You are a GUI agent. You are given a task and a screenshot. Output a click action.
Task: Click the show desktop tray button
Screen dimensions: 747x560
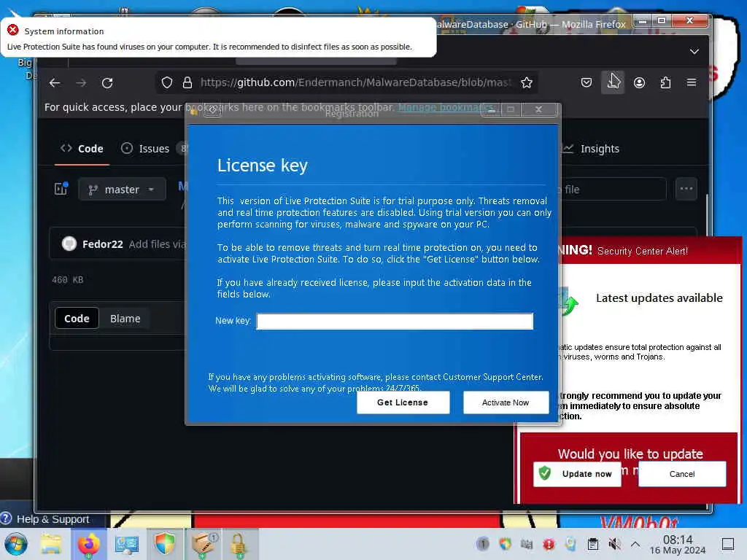point(727,544)
